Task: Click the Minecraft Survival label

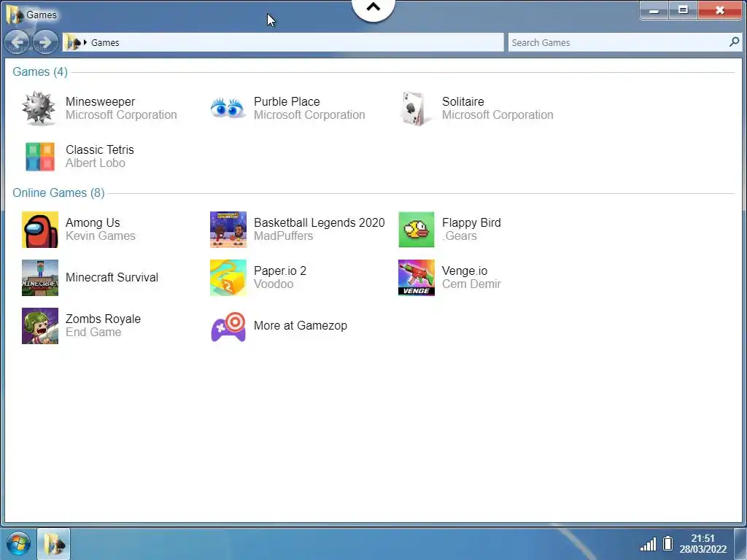Action: (x=112, y=278)
